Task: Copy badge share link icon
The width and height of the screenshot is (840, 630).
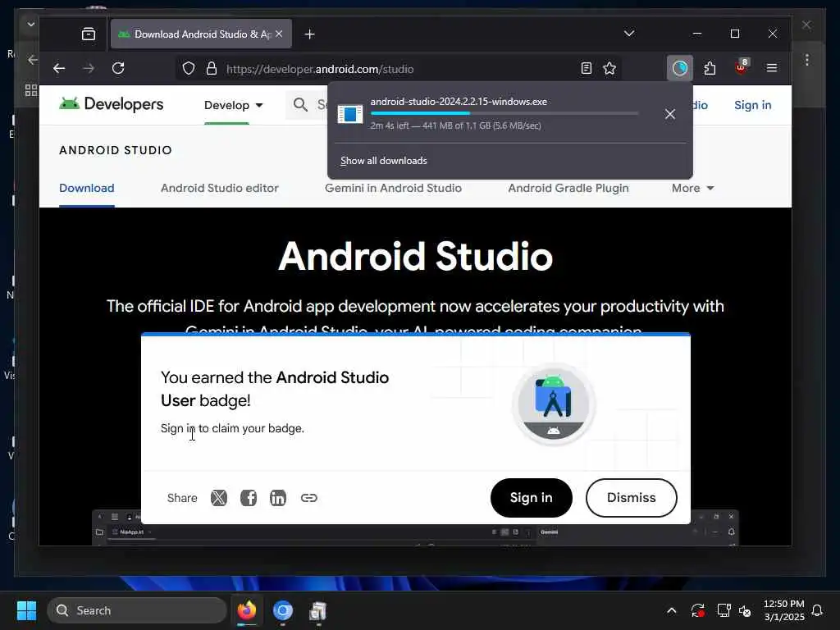Action: 309,498
